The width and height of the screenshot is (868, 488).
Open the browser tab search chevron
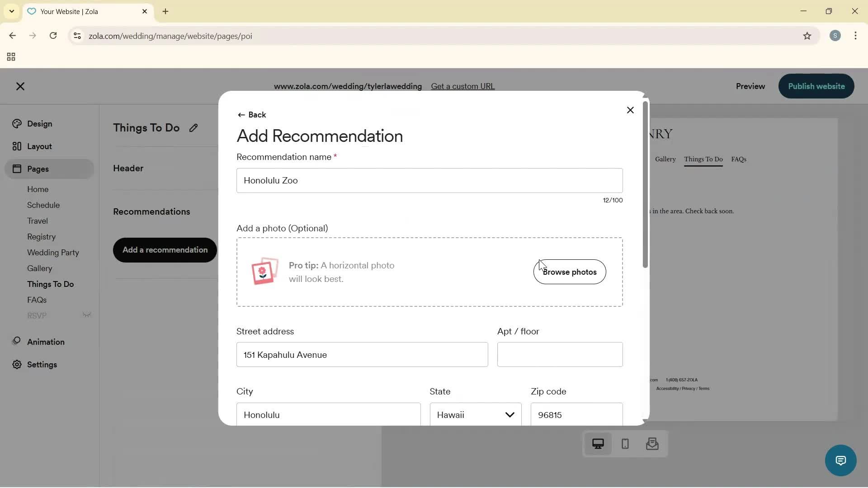click(11, 11)
